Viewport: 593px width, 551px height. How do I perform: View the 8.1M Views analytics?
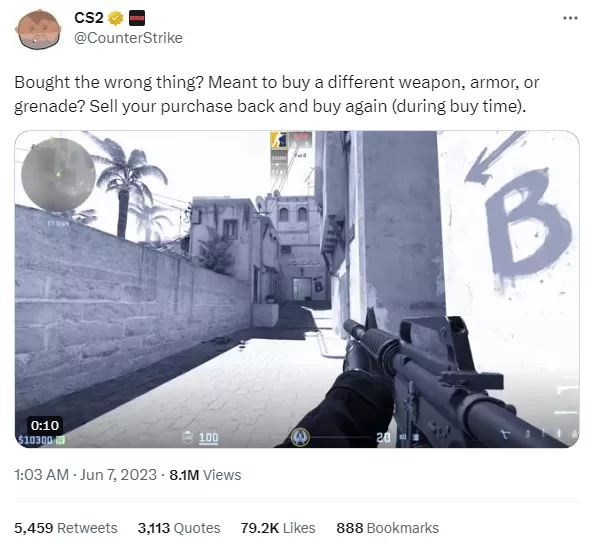pos(205,475)
